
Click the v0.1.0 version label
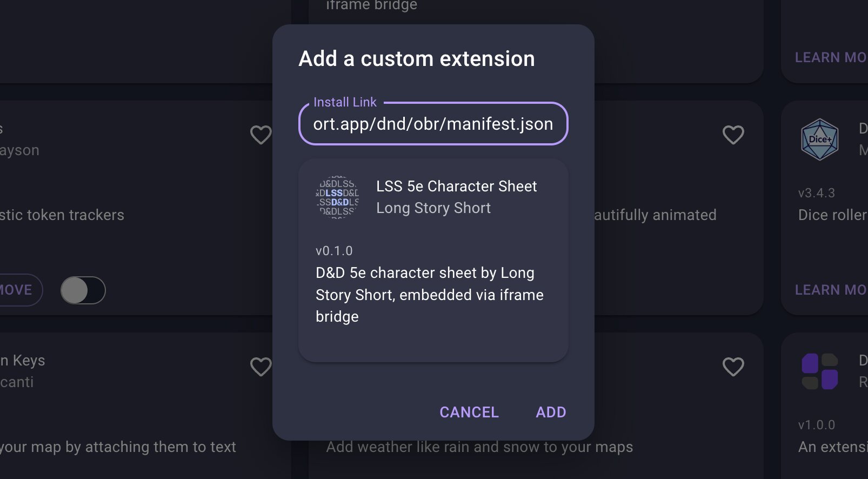click(334, 251)
